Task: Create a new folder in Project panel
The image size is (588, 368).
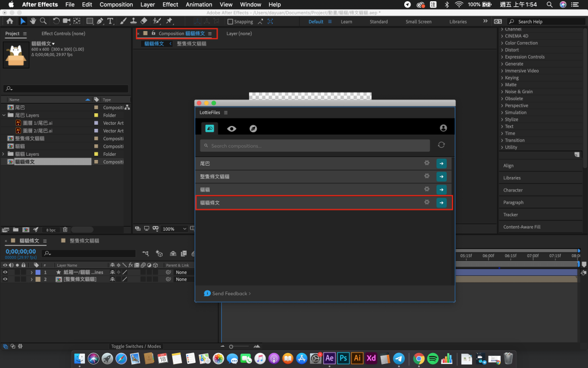Action: [16, 229]
